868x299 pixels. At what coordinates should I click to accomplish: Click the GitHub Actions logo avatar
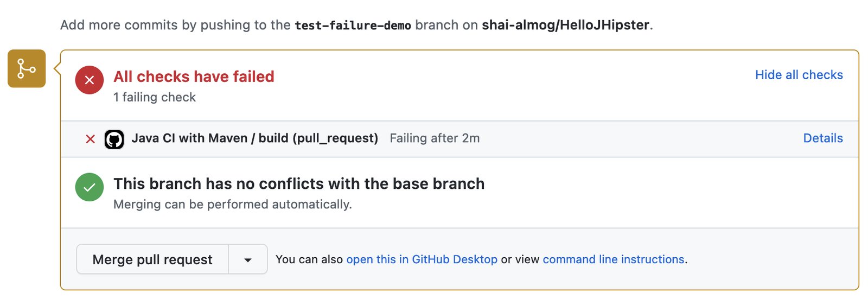114,139
